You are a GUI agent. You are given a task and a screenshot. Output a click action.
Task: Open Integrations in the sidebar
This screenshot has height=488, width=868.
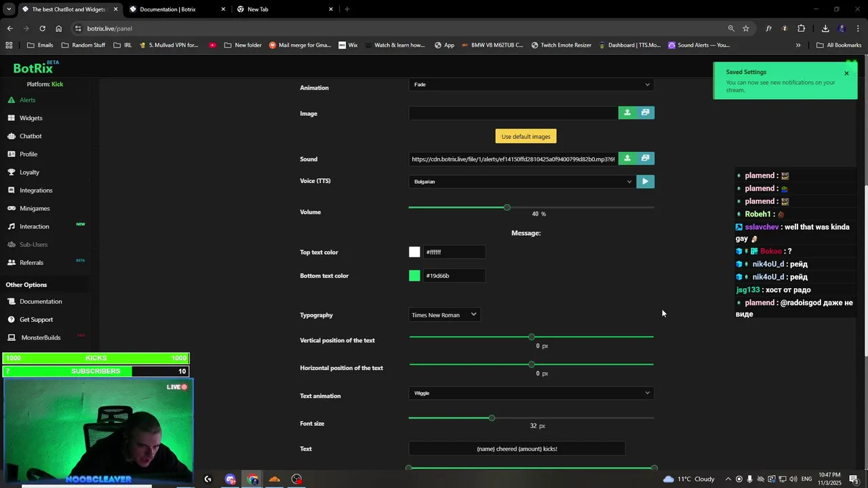36,190
